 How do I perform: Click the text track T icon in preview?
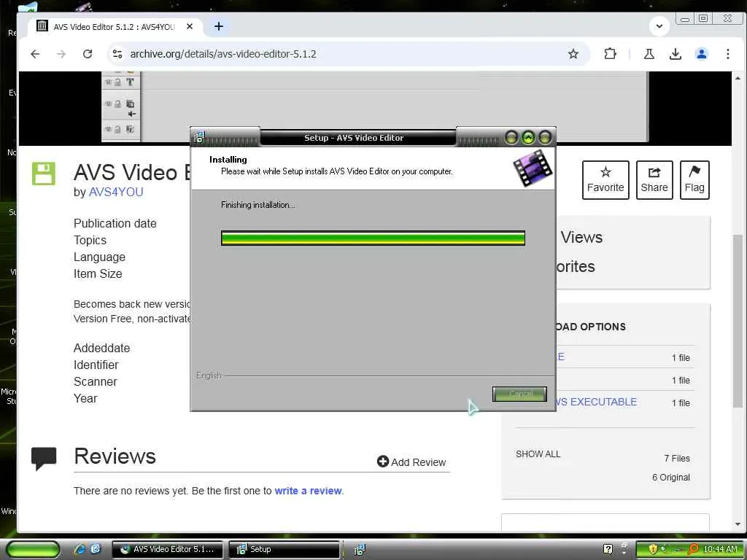[x=130, y=82]
